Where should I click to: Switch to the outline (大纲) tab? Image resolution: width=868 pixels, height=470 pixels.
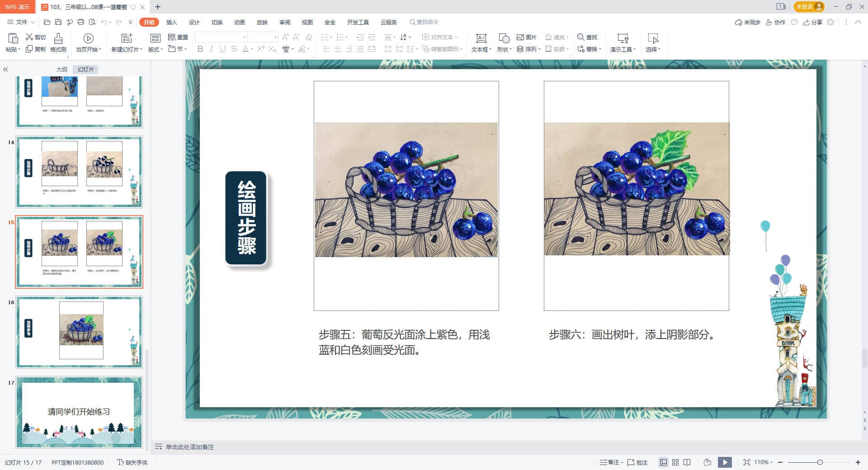coord(62,69)
